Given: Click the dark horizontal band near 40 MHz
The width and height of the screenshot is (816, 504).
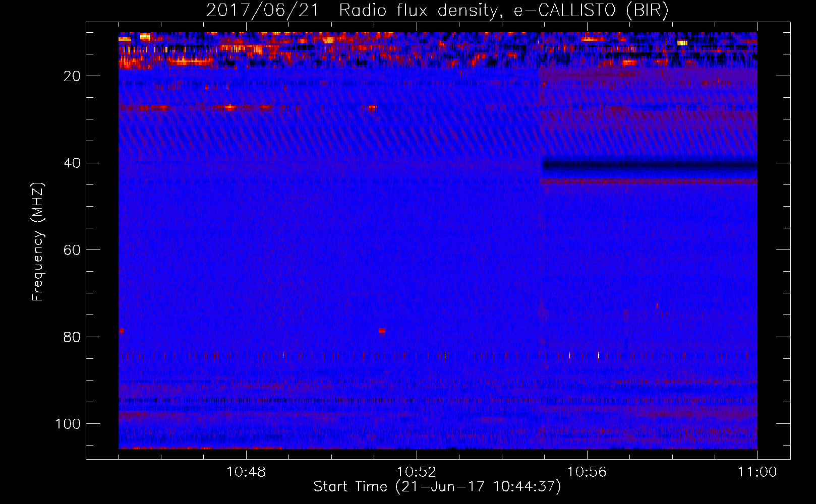Looking at the screenshot, I should coord(650,165).
